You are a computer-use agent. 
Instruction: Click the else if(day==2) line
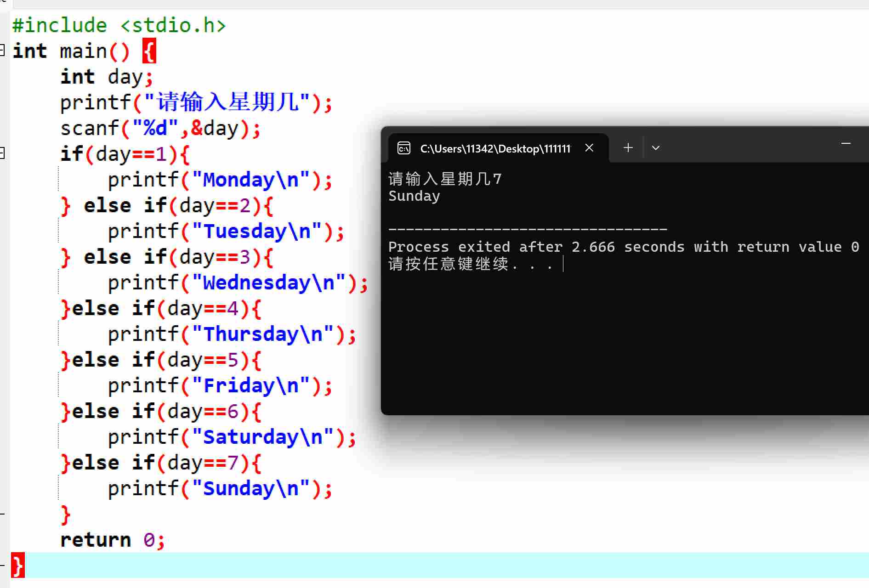(167, 205)
